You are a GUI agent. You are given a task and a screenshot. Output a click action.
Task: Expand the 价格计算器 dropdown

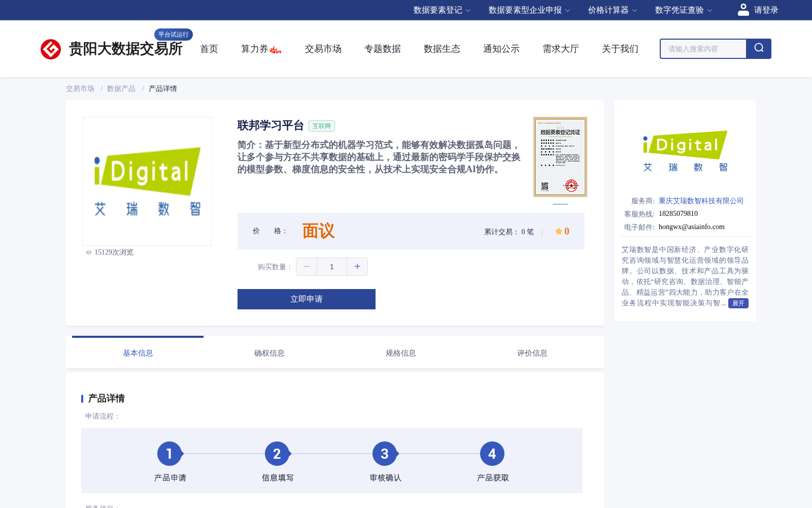click(613, 10)
